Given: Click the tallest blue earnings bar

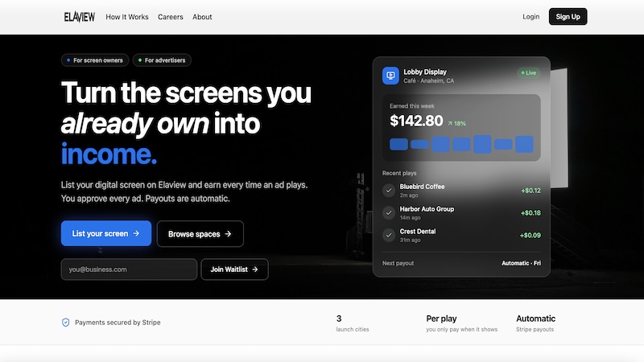Looking at the screenshot, I should tap(482, 144).
